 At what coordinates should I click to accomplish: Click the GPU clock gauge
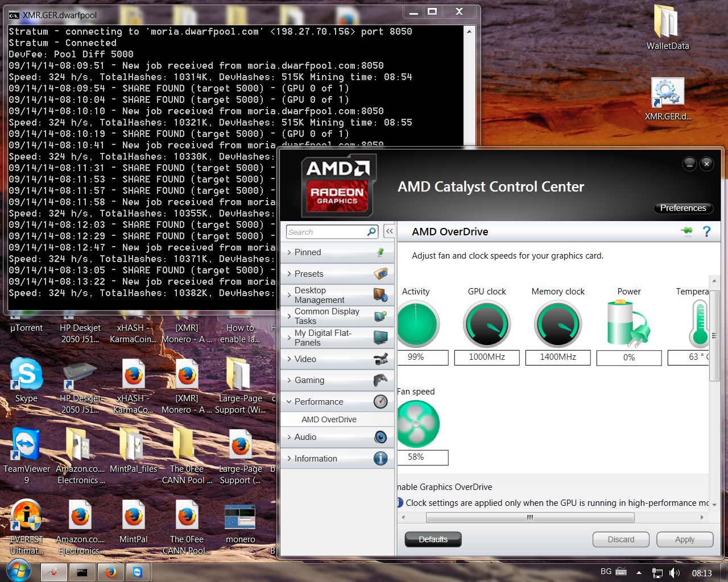[487, 325]
